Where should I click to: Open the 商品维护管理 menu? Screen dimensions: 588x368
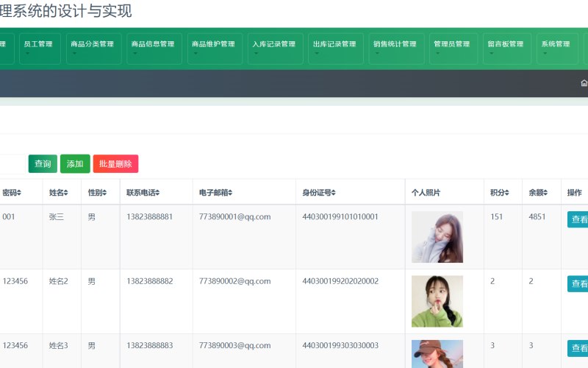click(215, 49)
